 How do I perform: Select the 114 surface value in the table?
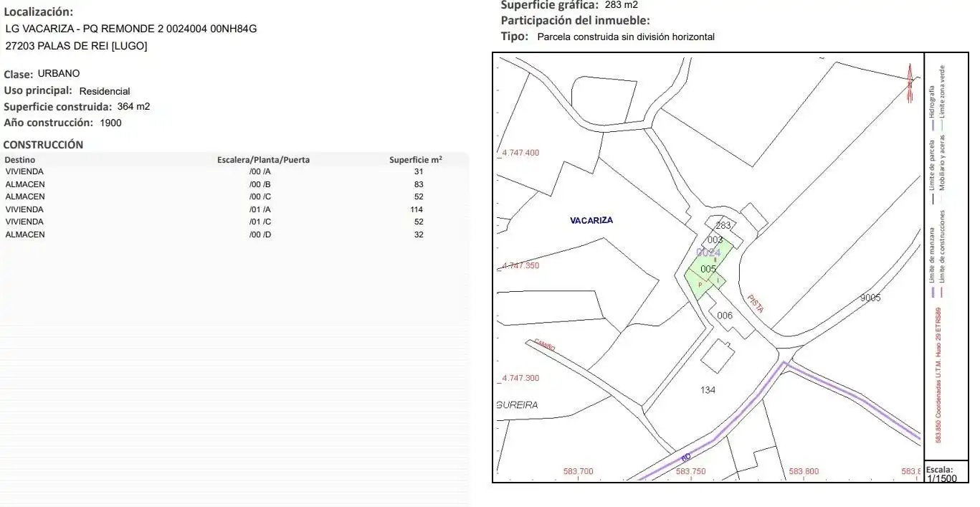(x=417, y=209)
